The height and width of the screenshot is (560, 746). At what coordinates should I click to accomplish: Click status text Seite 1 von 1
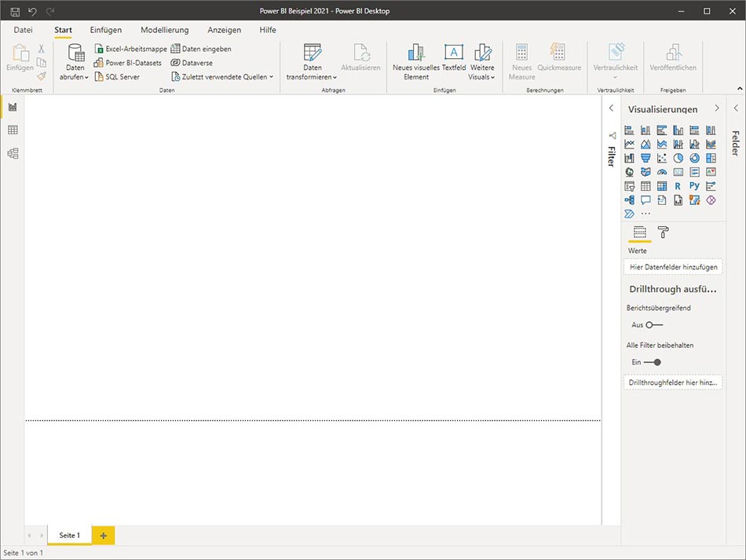click(x=23, y=553)
